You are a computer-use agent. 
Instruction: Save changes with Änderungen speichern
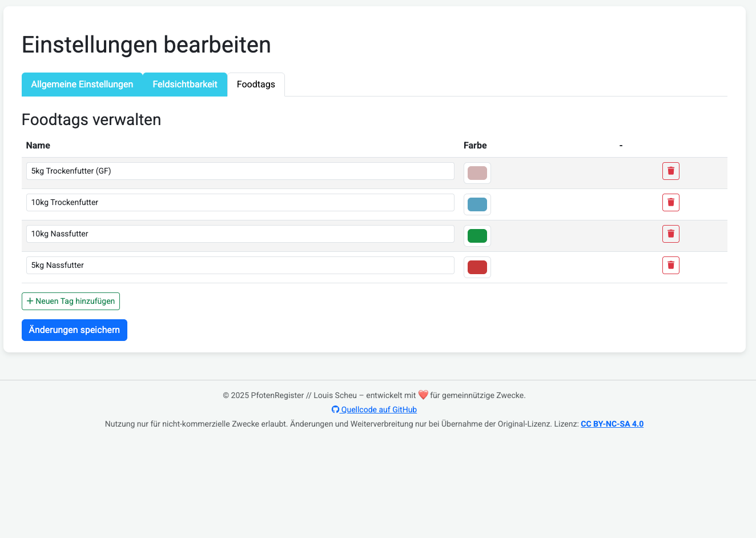[x=74, y=330]
